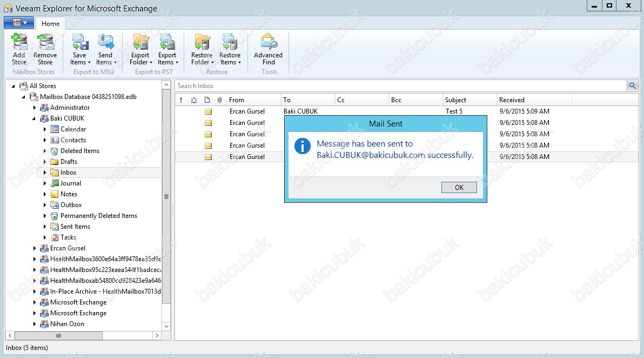644x358 pixels.
Task: Open the Export Items ribbon button
Action: (x=167, y=49)
